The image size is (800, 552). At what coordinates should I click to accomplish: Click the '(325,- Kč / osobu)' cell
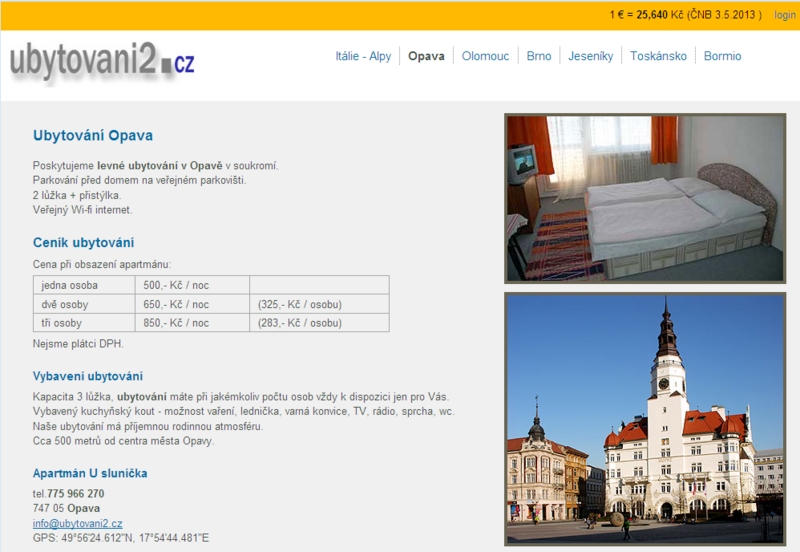[319, 304]
